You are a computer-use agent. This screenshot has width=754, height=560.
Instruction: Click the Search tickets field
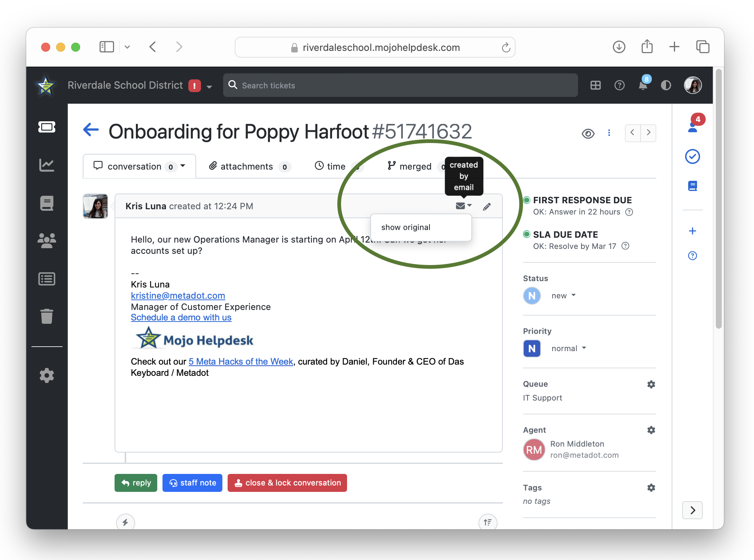tap(400, 85)
